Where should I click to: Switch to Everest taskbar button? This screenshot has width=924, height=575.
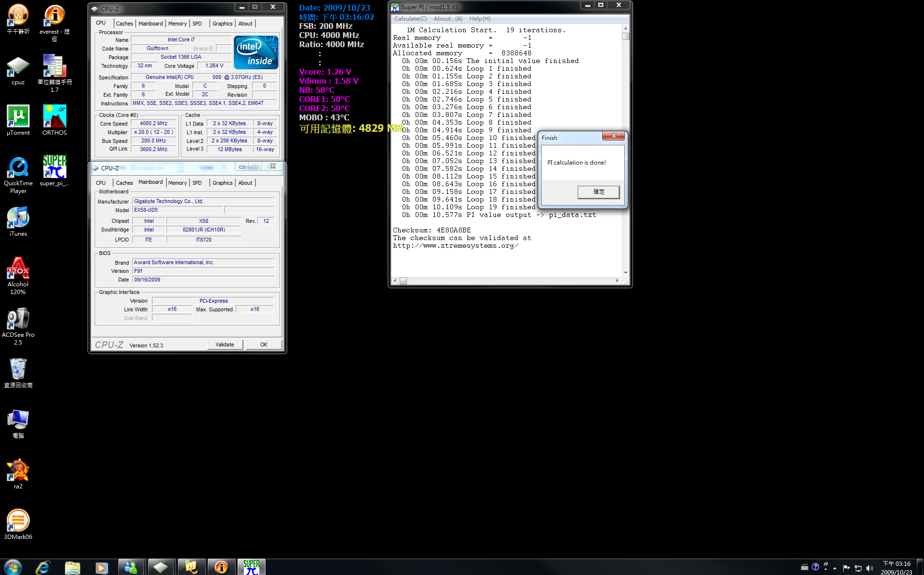[x=221, y=567]
